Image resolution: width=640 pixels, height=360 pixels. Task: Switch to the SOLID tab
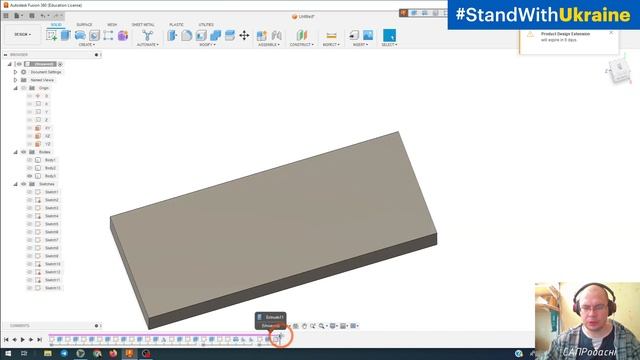tap(56, 24)
